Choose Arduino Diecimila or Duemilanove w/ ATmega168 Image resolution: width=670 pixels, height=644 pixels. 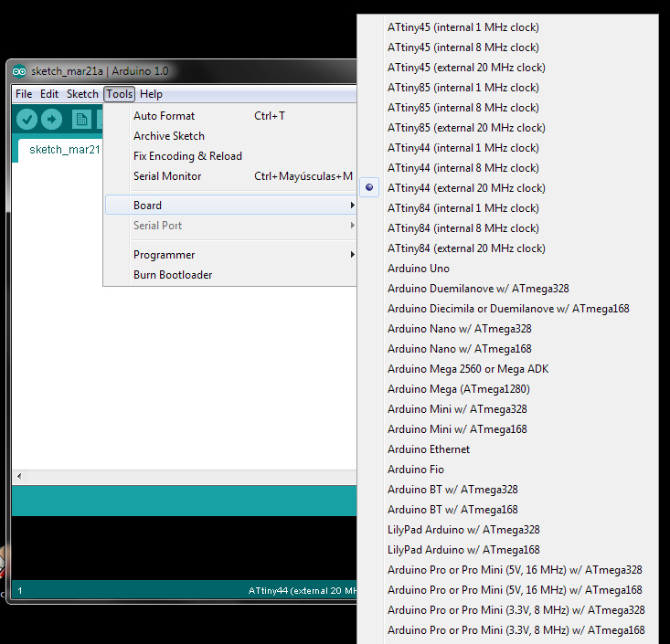pos(508,309)
